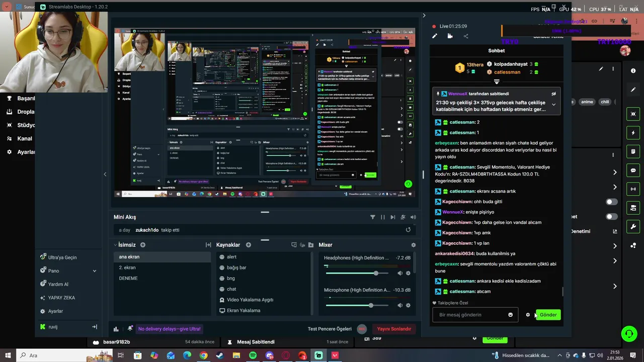Click the chat message list scrollbar
Screen dimensions: 644x362
point(562,292)
